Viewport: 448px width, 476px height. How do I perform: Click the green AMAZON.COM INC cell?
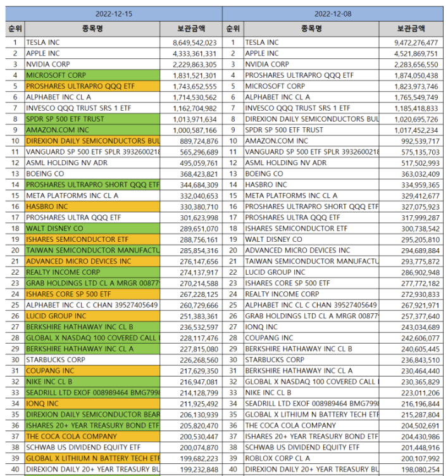tap(92, 130)
